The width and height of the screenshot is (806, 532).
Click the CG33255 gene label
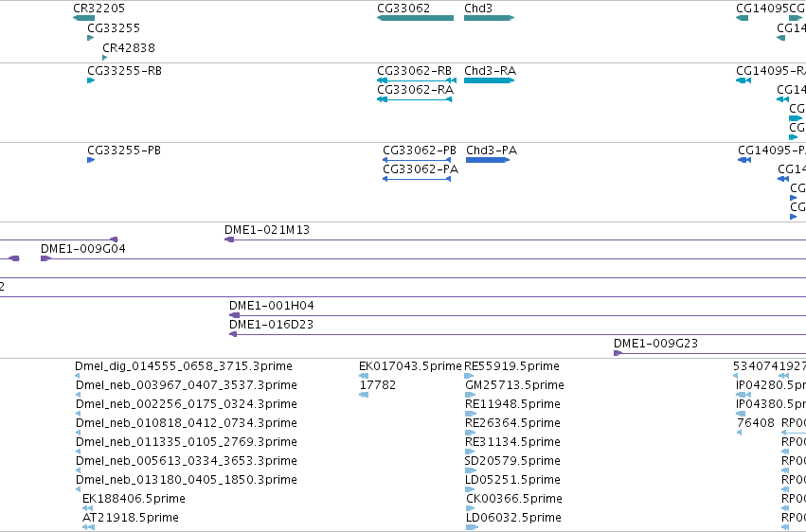tap(114, 27)
